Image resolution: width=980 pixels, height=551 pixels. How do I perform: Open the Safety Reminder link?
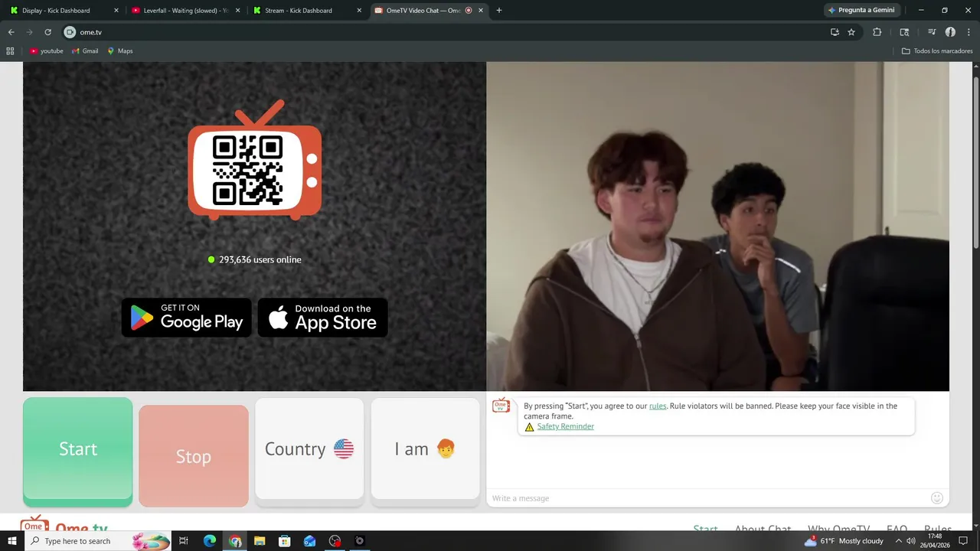tap(565, 426)
